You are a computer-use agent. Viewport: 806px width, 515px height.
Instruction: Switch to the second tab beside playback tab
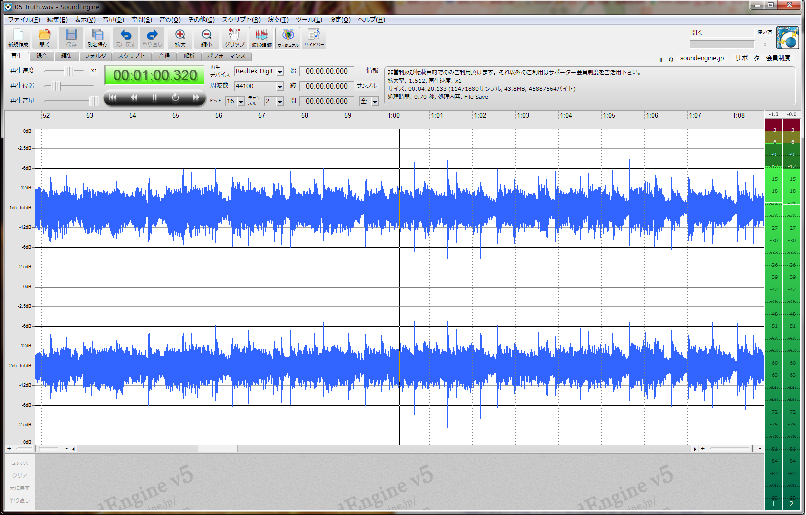click(x=41, y=56)
